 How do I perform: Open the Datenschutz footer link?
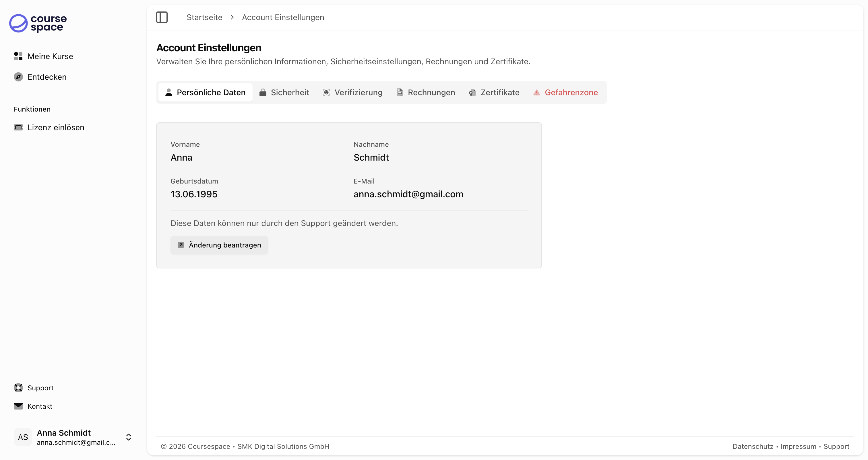753,446
